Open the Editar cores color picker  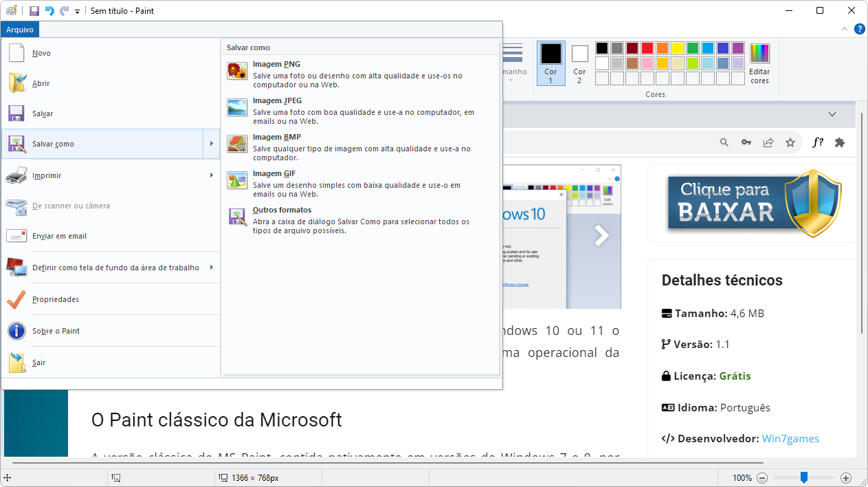click(x=759, y=63)
